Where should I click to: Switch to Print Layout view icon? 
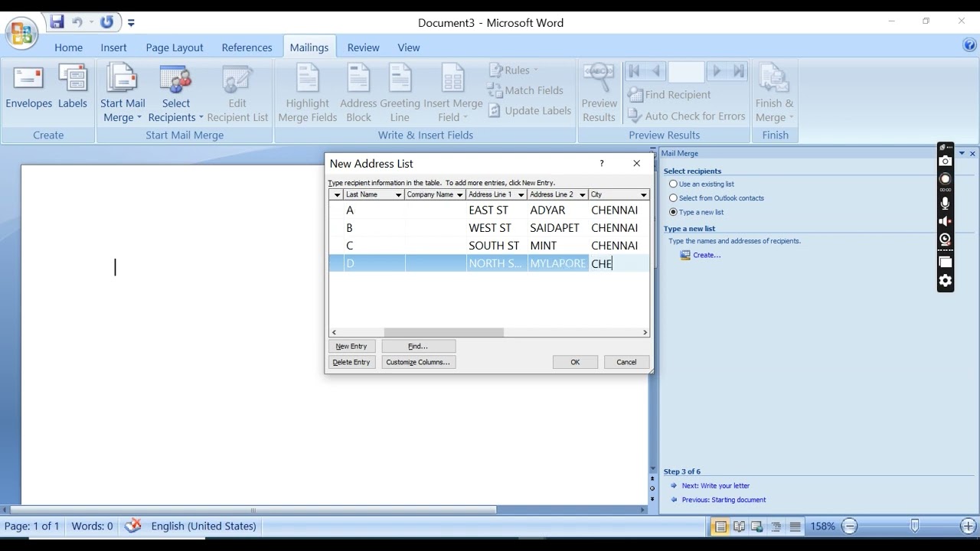(x=720, y=527)
